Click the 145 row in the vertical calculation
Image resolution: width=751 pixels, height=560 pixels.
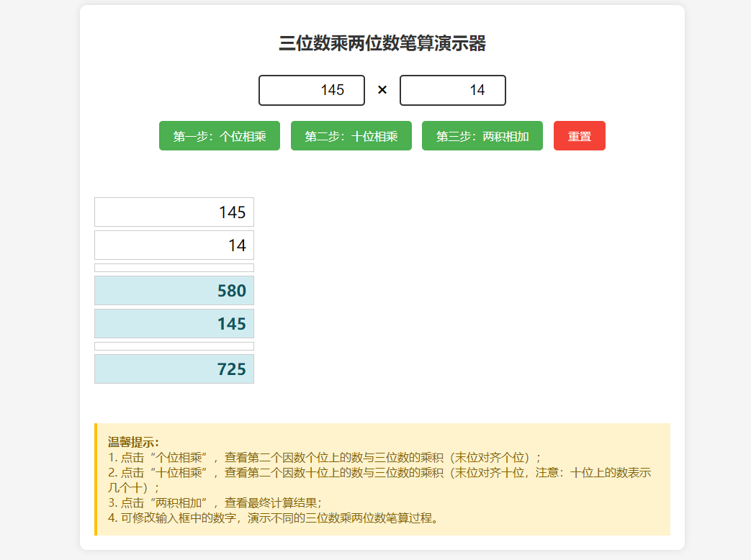click(174, 212)
